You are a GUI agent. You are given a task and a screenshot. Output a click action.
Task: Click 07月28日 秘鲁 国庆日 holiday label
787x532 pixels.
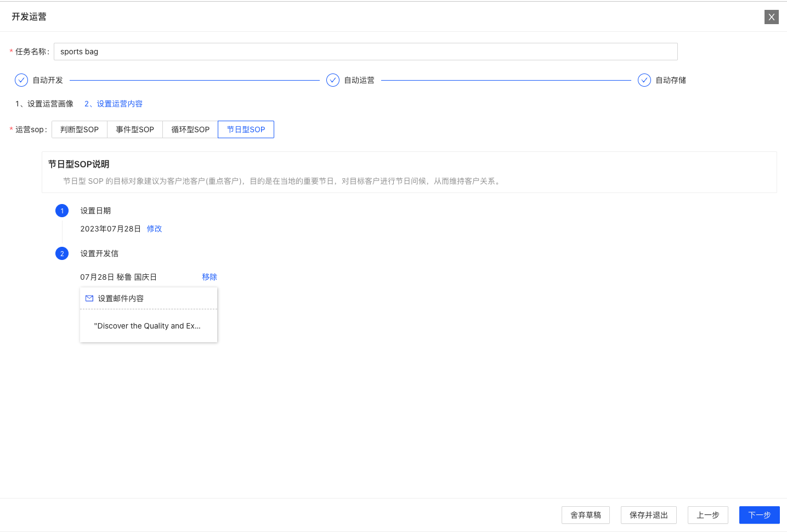pos(118,277)
